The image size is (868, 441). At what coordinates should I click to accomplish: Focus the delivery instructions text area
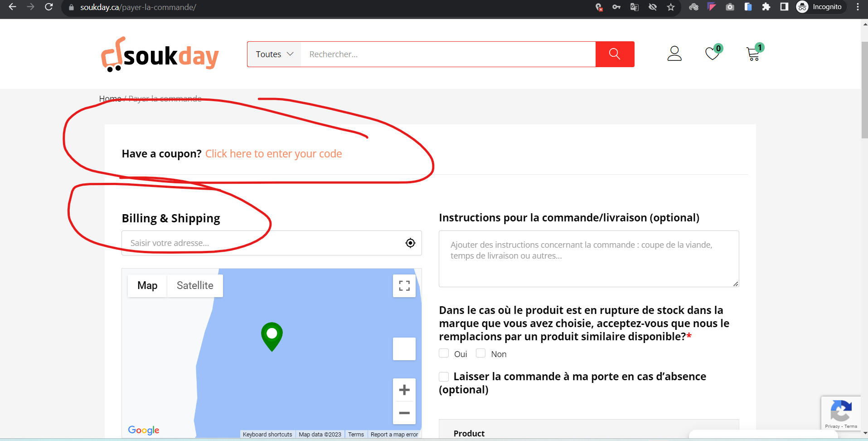(588, 259)
